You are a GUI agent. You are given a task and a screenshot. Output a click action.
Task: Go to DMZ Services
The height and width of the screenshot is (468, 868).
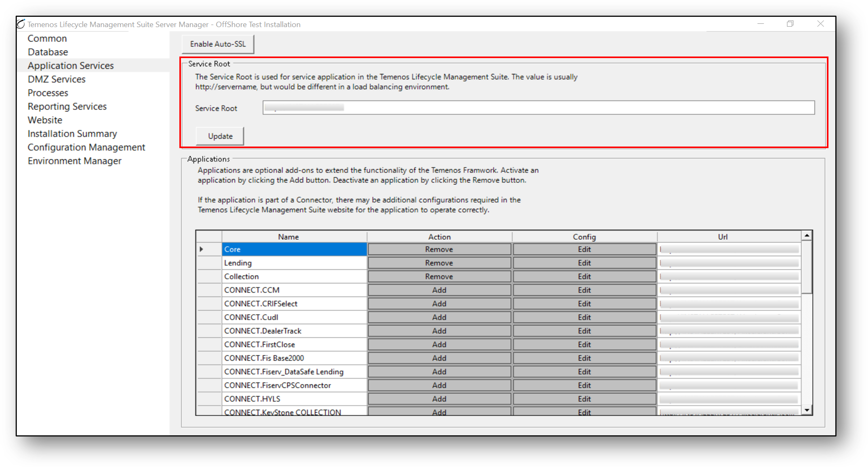coord(57,79)
